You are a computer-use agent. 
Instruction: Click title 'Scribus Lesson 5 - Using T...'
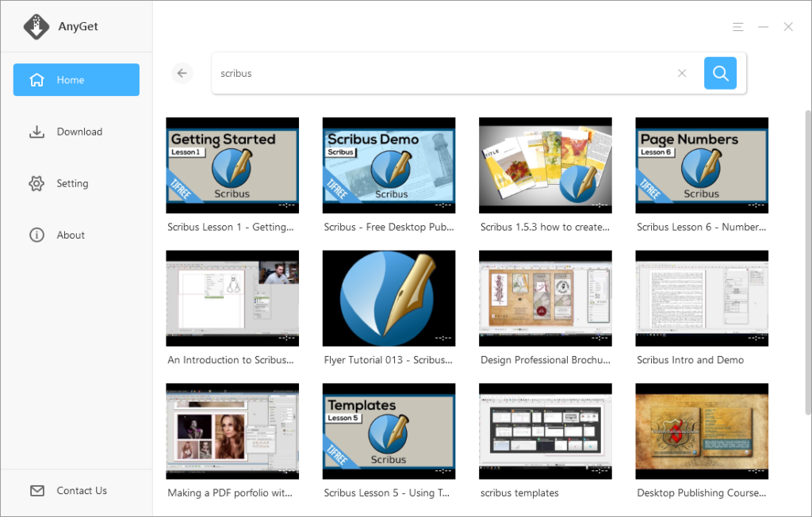pyautogui.click(x=387, y=492)
